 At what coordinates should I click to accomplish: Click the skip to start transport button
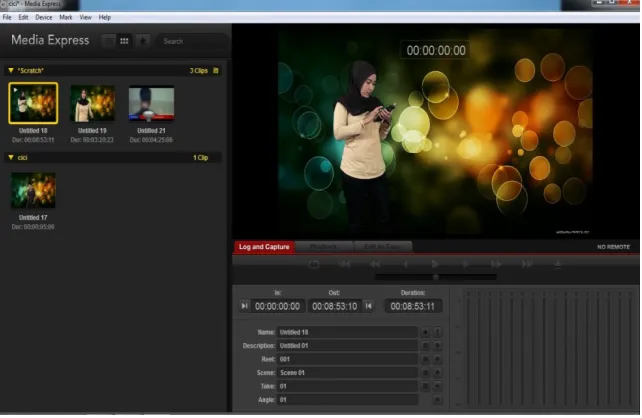pos(345,265)
